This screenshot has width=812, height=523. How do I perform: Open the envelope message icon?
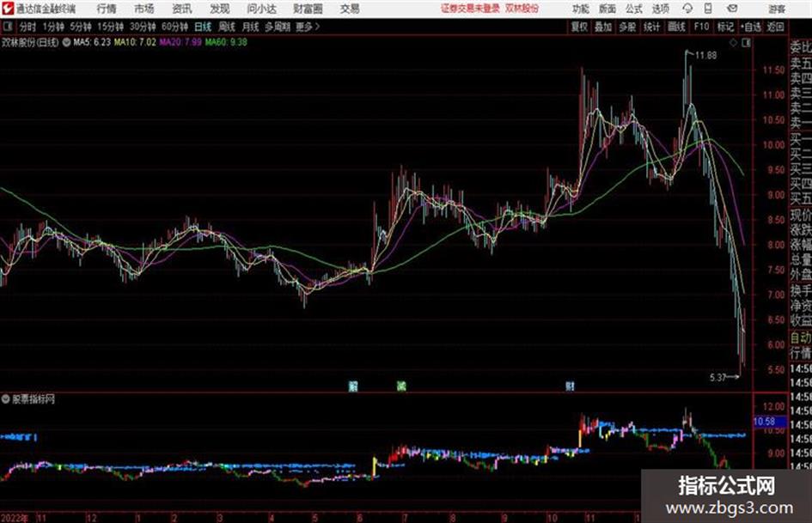pyautogui.click(x=732, y=9)
